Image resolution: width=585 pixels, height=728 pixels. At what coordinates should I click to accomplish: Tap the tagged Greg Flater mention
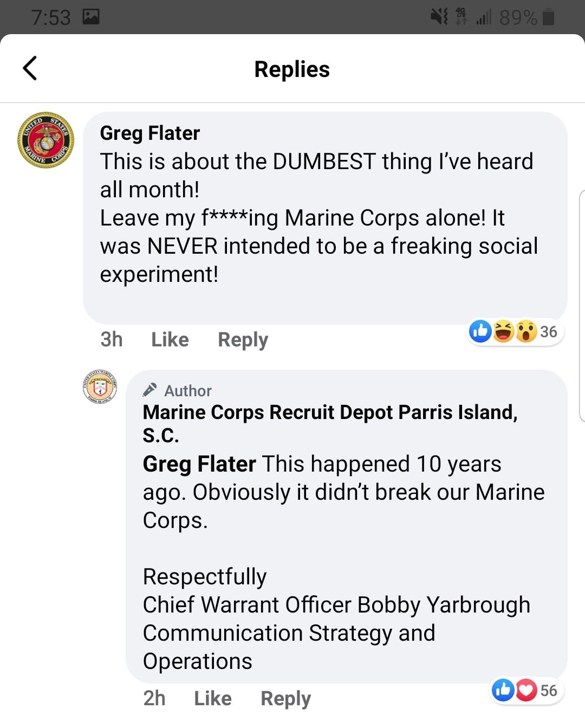point(199,465)
